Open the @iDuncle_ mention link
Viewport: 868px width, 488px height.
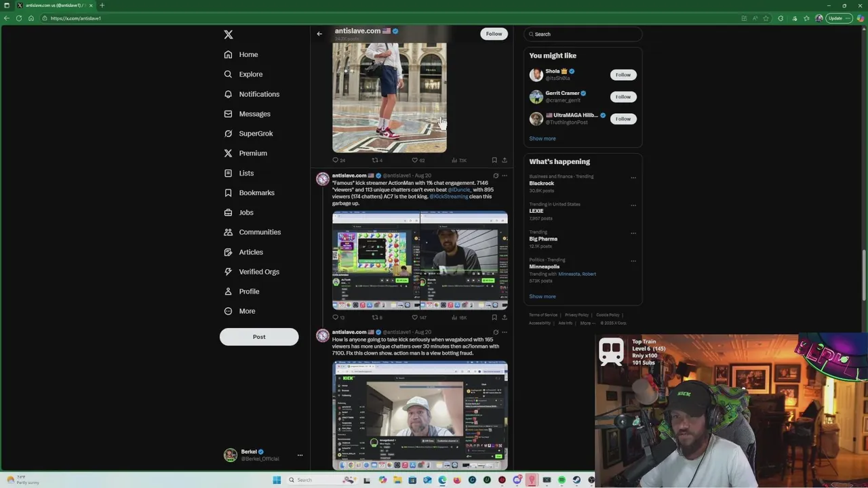coord(459,190)
